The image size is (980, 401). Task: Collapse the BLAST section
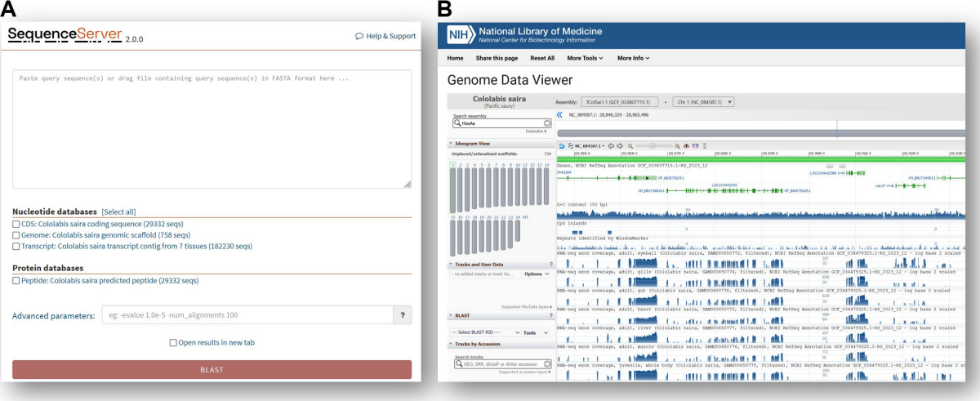[450, 315]
